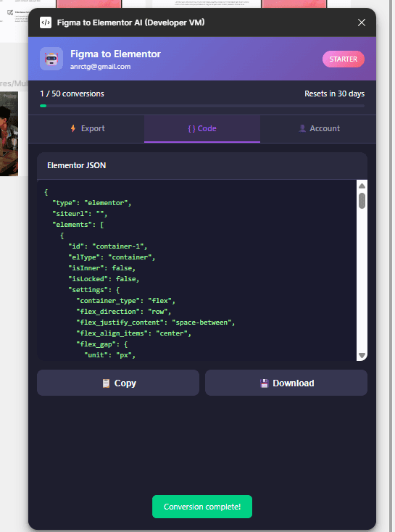Screen dimensions: 395x532
Task: Click the "type": "elementor" code line
Action: 91,203
